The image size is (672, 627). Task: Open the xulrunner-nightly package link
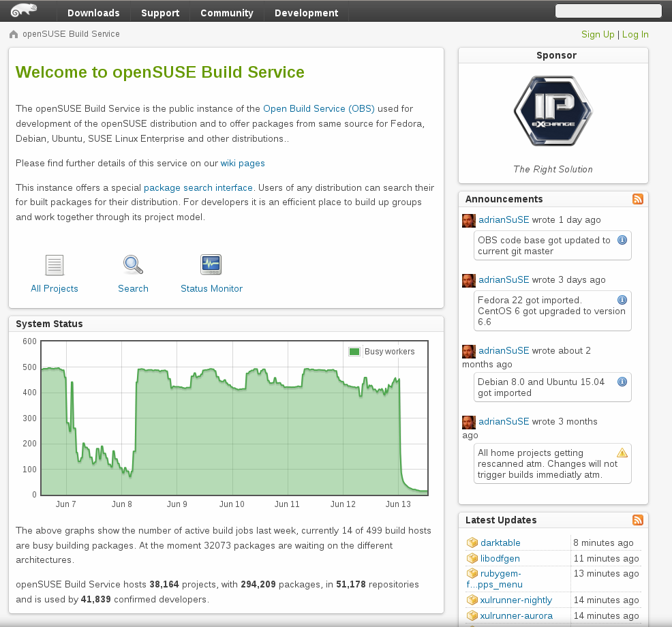[516, 600]
